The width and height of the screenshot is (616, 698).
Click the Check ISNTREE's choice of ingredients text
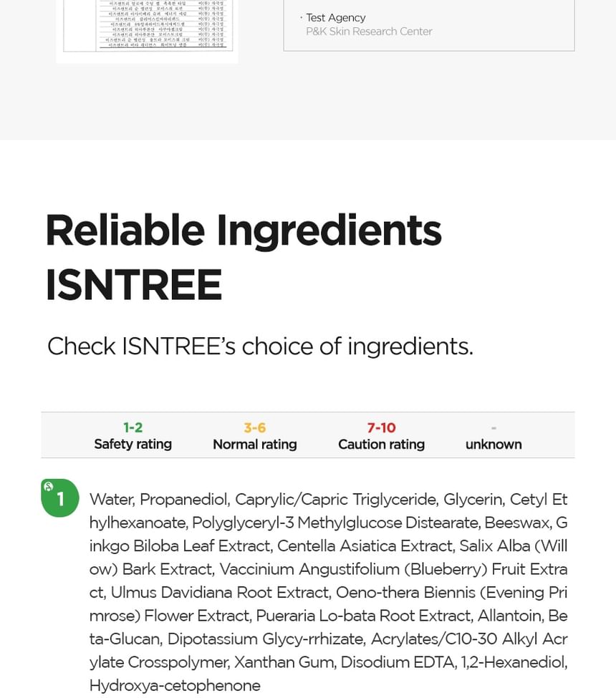click(x=260, y=346)
